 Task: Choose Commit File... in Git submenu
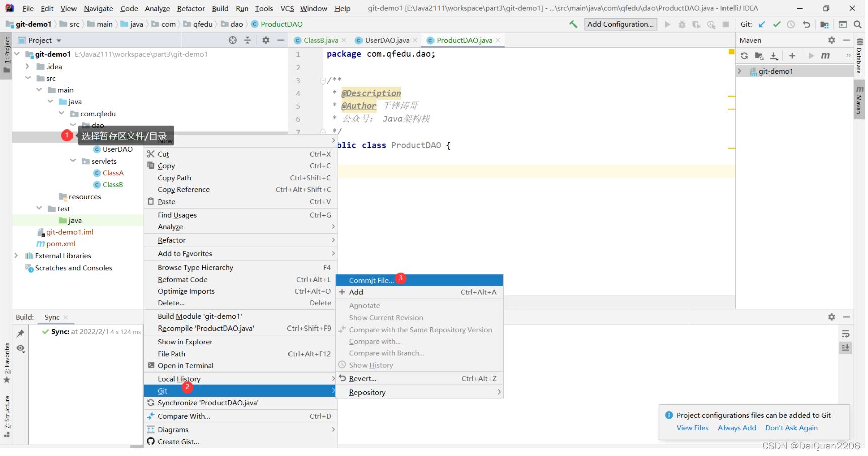pos(419,280)
